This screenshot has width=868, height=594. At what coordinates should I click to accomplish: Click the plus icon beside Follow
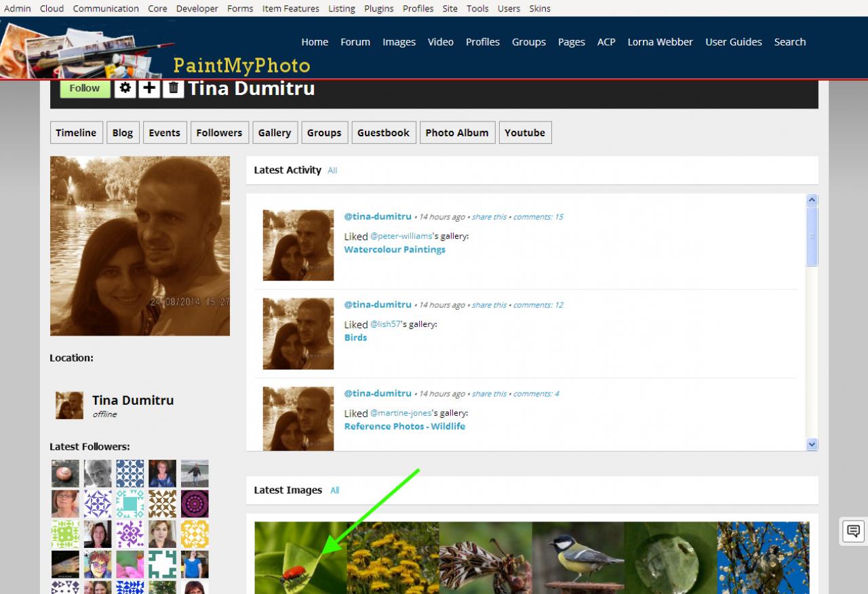[149, 88]
